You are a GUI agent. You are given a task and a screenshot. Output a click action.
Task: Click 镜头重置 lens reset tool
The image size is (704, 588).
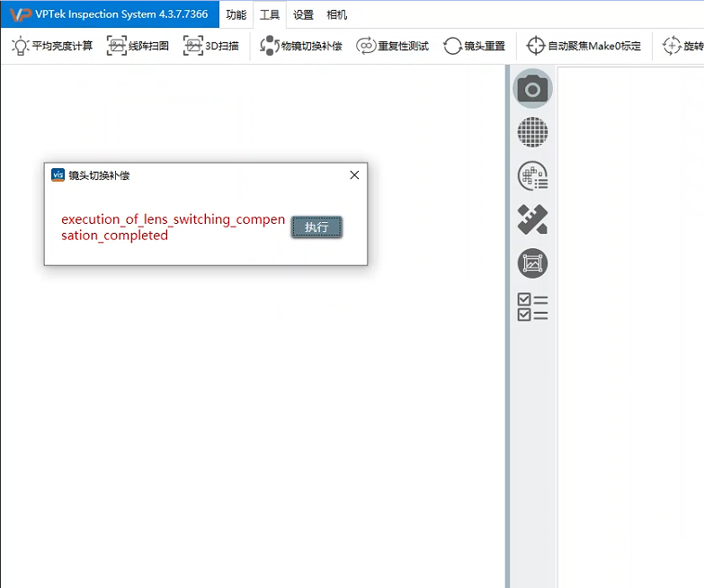coord(474,46)
